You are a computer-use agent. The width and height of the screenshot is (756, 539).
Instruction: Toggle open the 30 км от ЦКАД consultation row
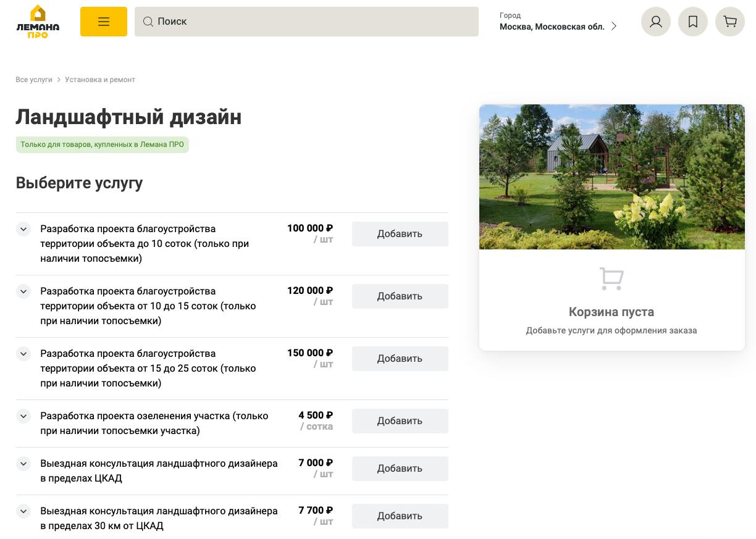[x=23, y=511]
